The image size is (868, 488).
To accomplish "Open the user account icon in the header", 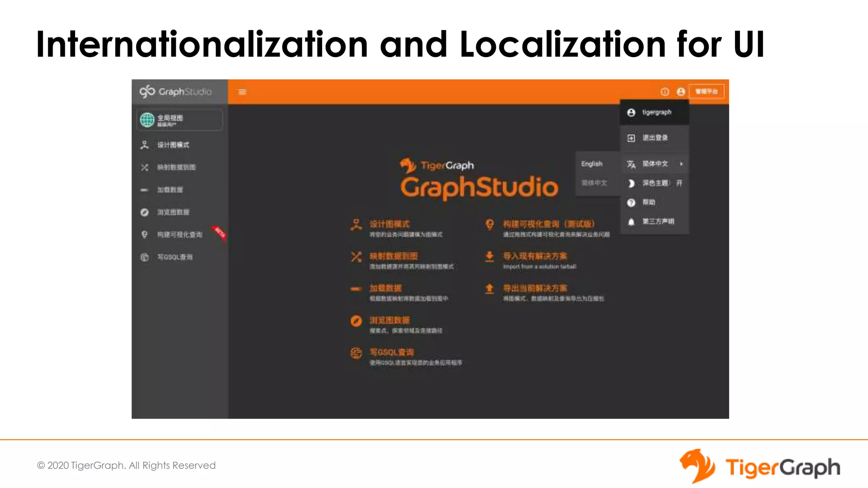I will pos(681,92).
